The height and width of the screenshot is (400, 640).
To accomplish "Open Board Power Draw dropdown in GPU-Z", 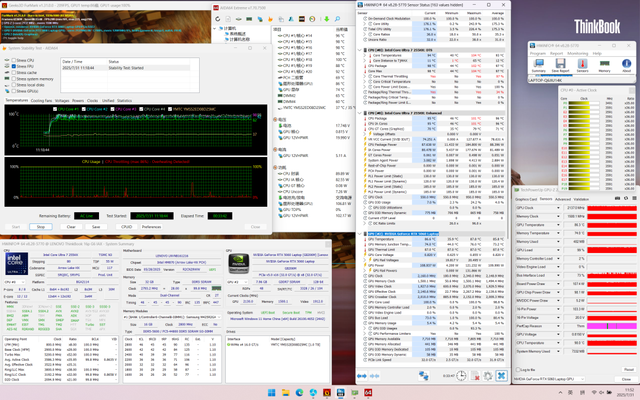I will click(558, 284).
